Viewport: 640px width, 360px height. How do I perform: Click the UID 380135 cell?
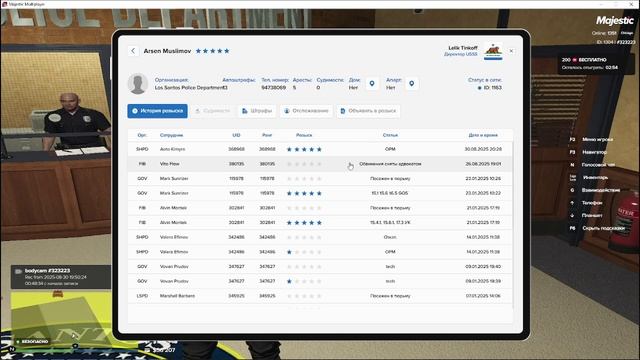click(x=236, y=164)
